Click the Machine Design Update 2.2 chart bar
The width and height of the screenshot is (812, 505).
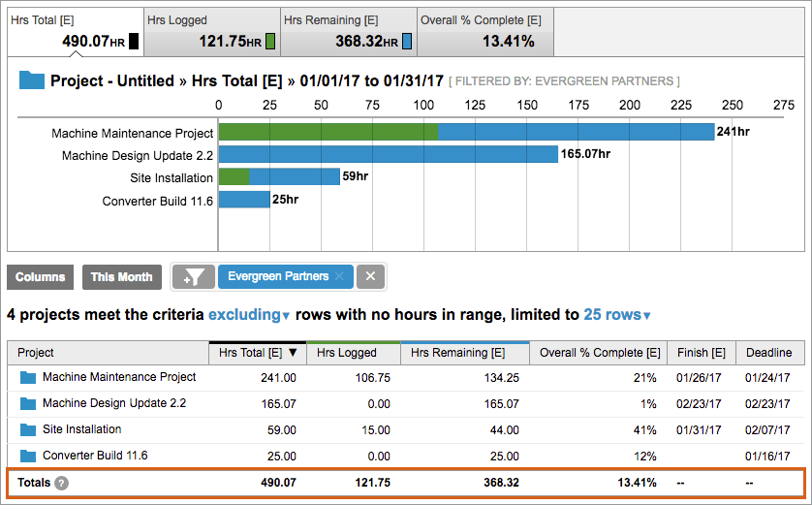click(389, 154)
